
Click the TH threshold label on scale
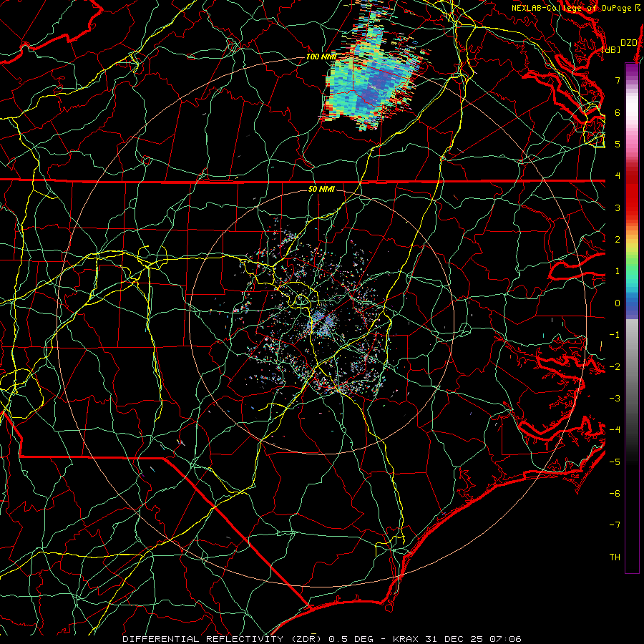(615, 557)
